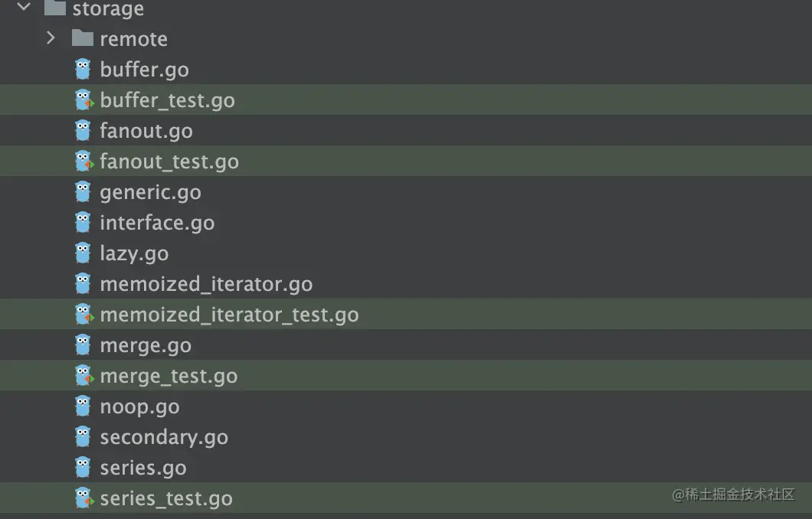Viewport: 812px width, 519px height.
Task: Click the remote folder icon
Action: coord(83,38)
